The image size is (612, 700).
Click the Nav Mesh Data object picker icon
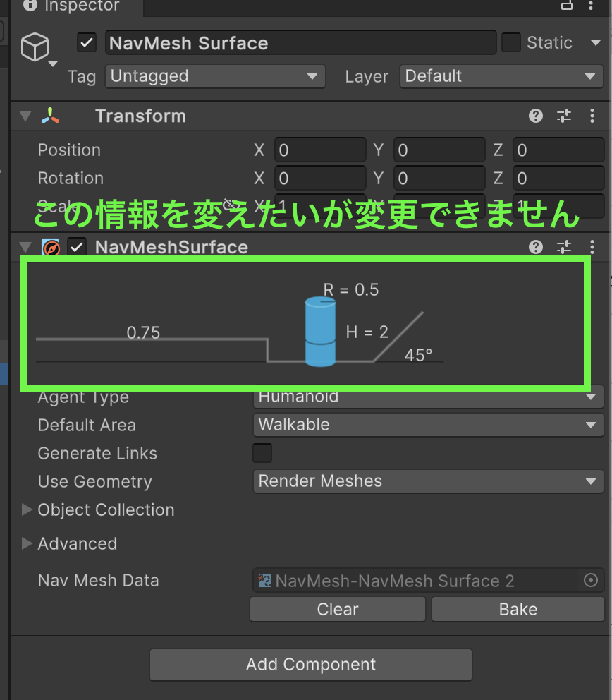591,580
